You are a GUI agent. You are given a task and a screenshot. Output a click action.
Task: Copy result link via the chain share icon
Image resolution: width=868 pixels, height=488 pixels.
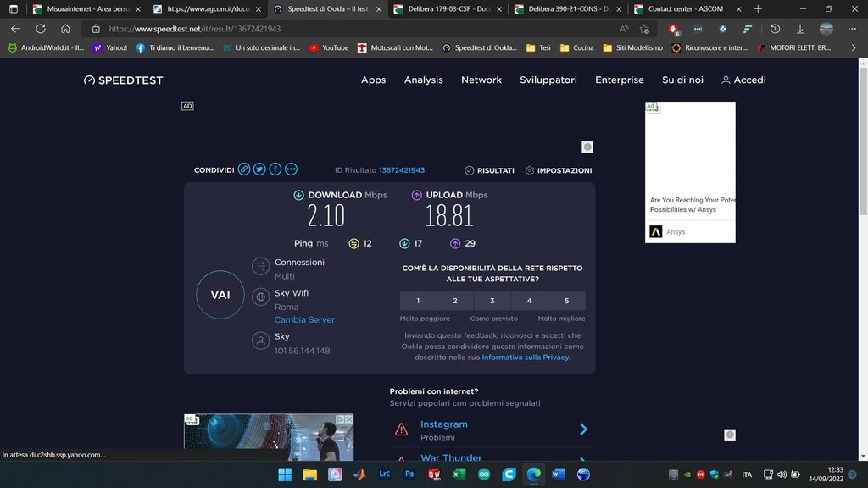tap(243, 169)
